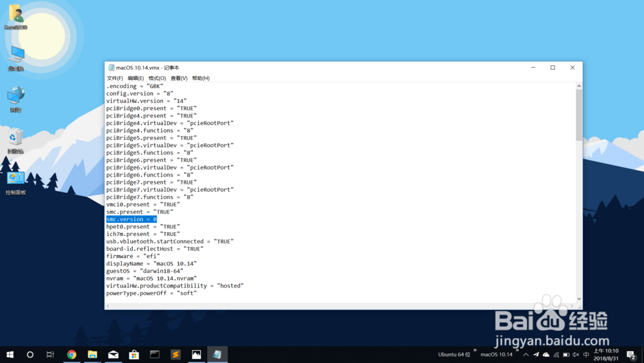644x363 pixels.
Task: Open Cortana search circle on taskbar
Action: tap(30, 355)
